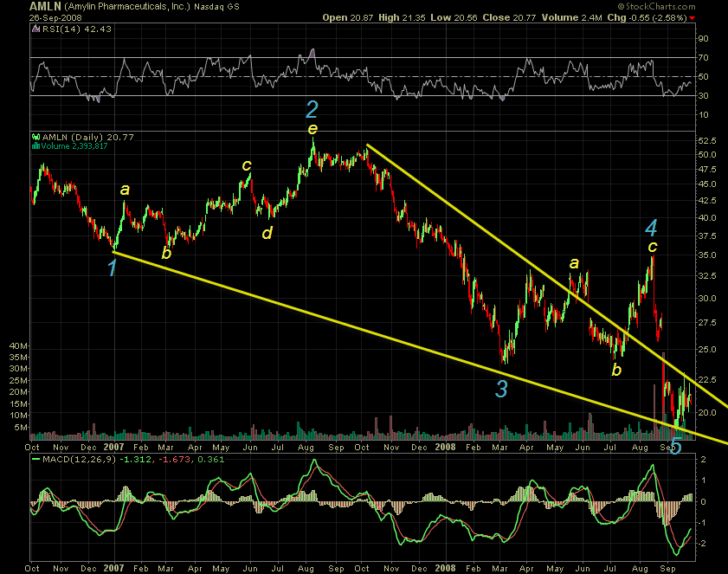The width and height of the screenshot is (728, 574).
Task: Click the 32.5 price axis label
Action: [706, 276]
